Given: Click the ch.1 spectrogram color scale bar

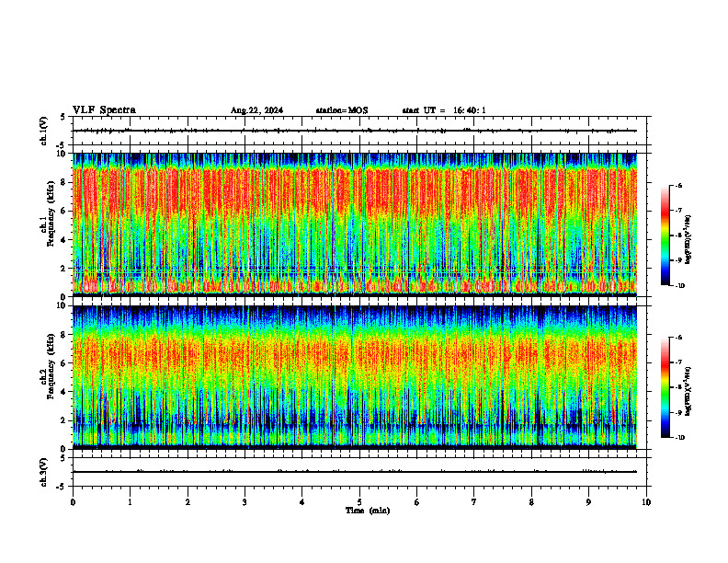Looking at the screenshot, I should click(x=665, y=236).
